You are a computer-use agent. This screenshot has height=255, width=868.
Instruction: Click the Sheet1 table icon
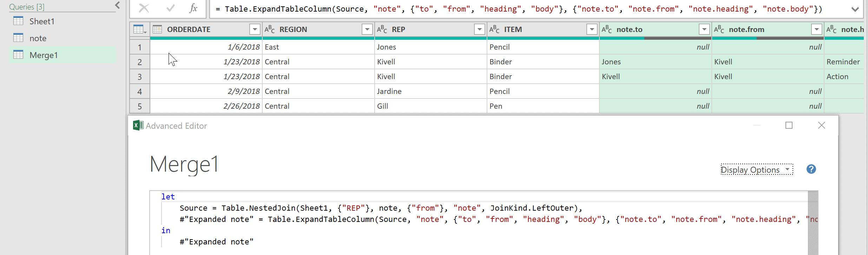[18, 21]
